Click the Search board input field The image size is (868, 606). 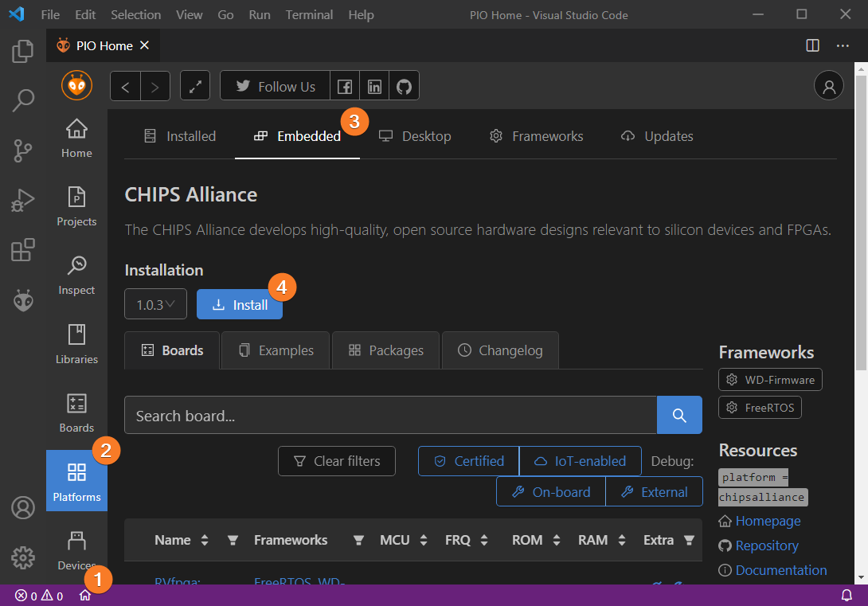390,415
